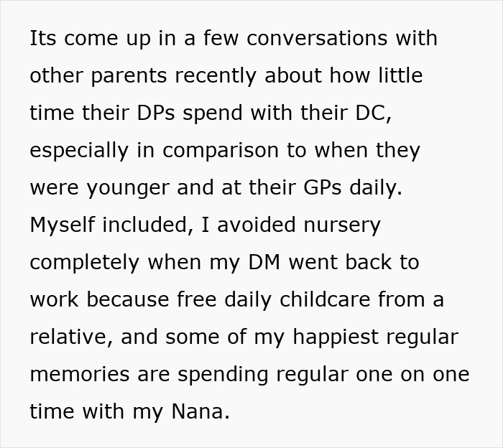
Task: Click the abbreviation "DC," in third line
Action: [374, 113]
